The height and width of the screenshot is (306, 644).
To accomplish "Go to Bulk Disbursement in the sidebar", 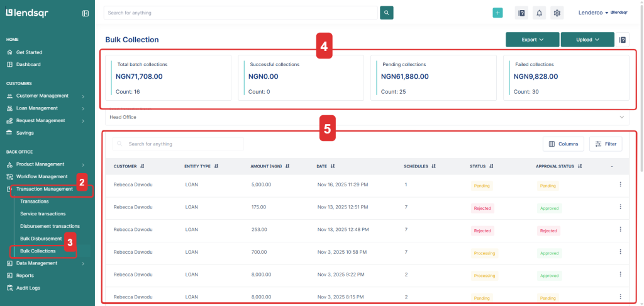I will [x=41, y=239].
